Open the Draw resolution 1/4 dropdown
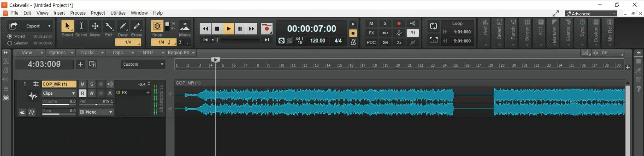The image size is (644, 156). (x=129, y=42)
